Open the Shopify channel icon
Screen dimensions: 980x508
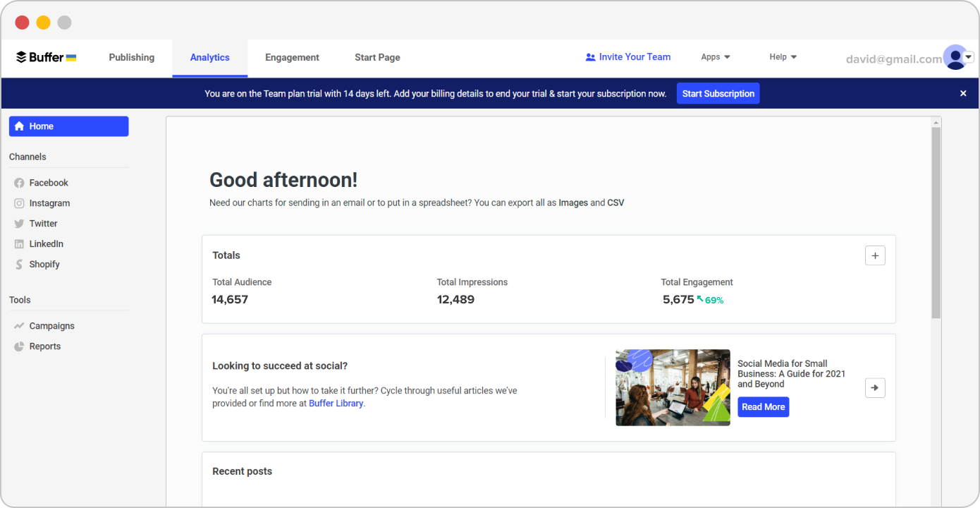coord(19,265)
